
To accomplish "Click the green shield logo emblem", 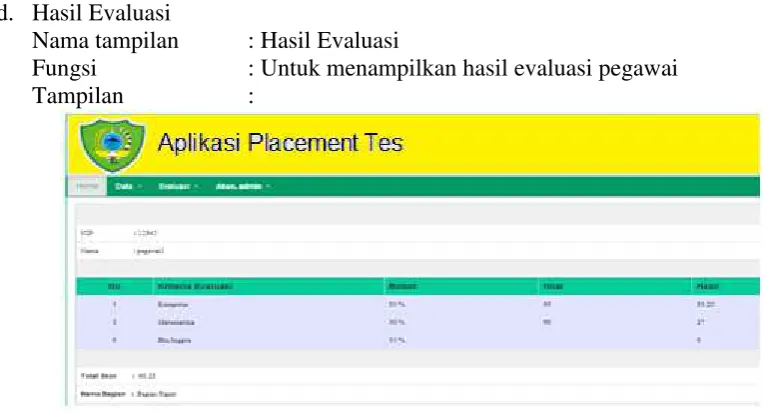I will (x=112, y=145).
